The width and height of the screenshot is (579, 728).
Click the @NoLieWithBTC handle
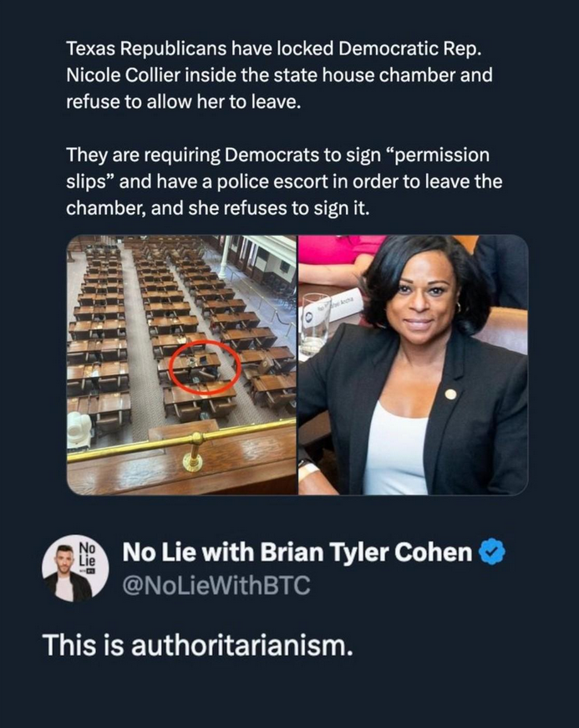216,586
